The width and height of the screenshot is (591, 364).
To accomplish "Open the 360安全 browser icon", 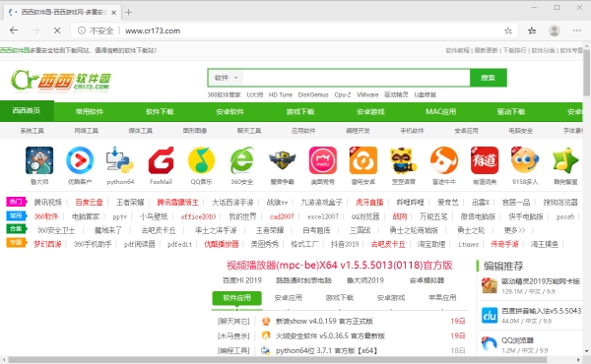I will point(242,160).
